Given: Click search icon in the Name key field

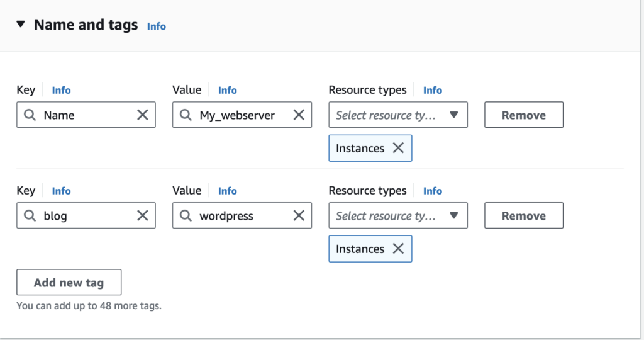Looking at the screenshot, I should pos(30,115).
